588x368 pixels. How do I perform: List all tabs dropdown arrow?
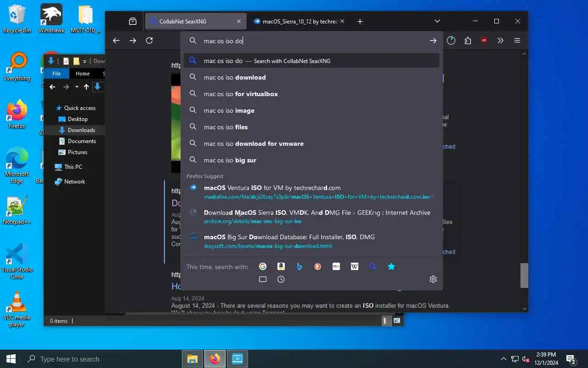(437, 21)
